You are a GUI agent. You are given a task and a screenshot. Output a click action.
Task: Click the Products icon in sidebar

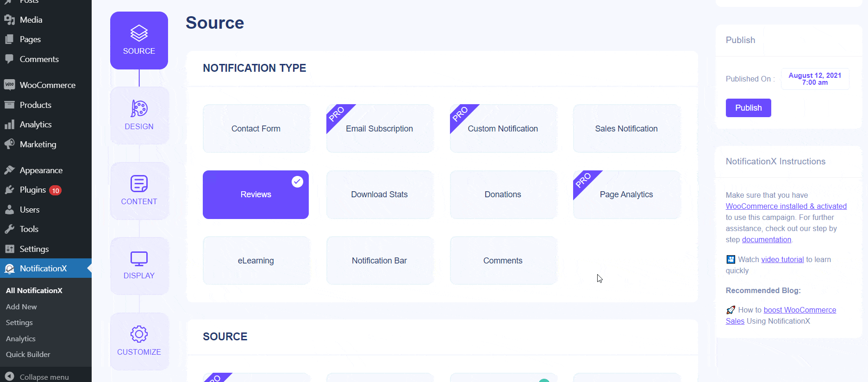(x=10, y=105)
